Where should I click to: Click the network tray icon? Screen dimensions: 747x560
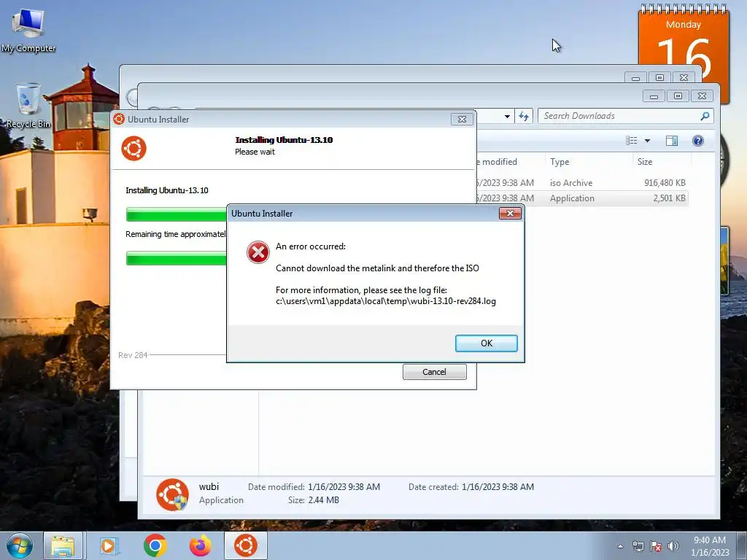click(638, 546)
